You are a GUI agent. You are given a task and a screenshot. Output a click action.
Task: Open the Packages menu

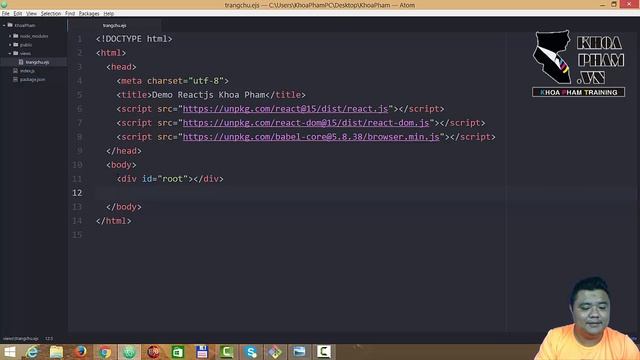(x=89, y=13)
